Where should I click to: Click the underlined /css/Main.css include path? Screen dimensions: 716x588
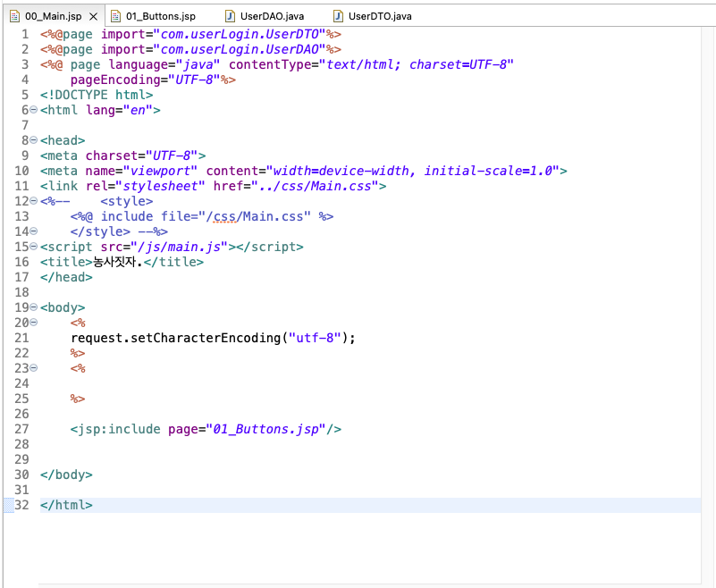coord(255,216)
